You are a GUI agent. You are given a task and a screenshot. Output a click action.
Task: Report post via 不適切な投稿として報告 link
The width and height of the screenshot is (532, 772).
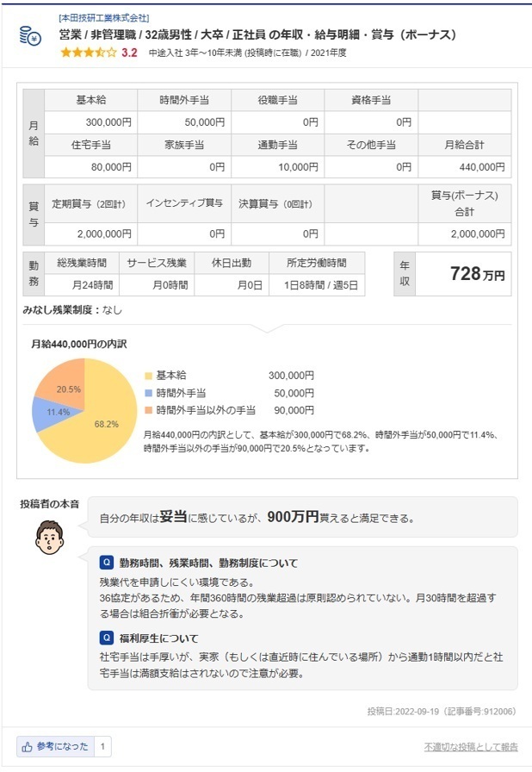click(x=471, y=746)
